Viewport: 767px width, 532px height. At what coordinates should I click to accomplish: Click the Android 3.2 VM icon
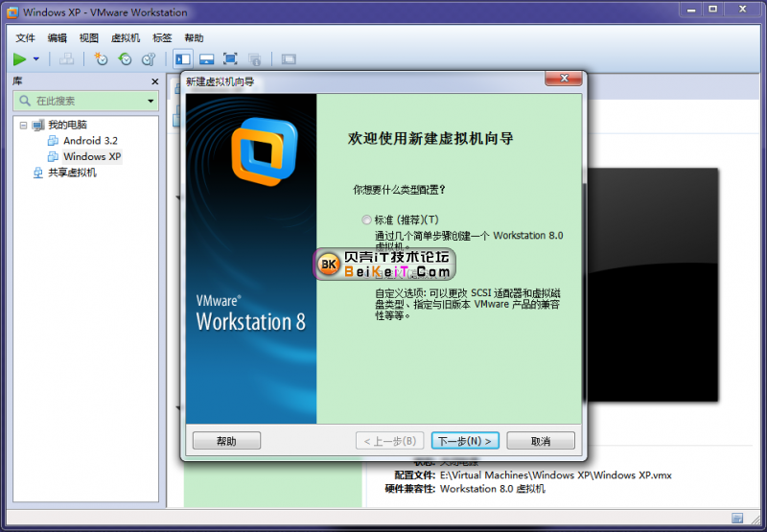[x=53, y=141]
